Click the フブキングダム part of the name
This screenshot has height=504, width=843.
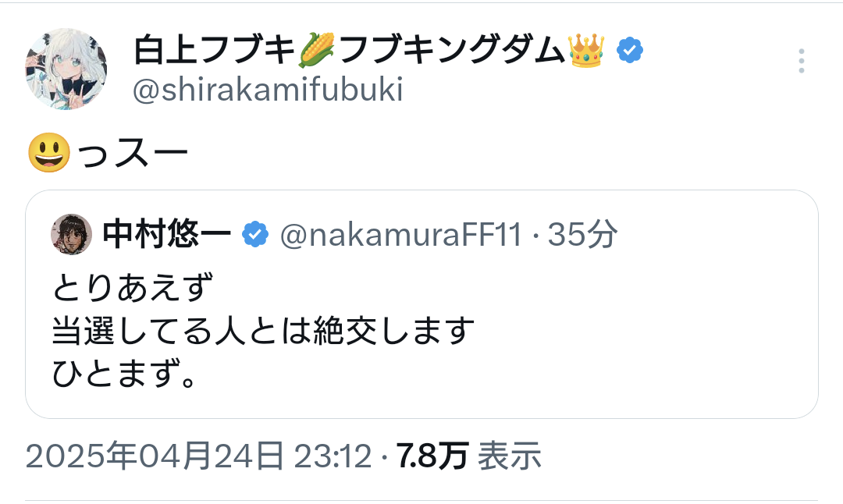pos(452,51)
